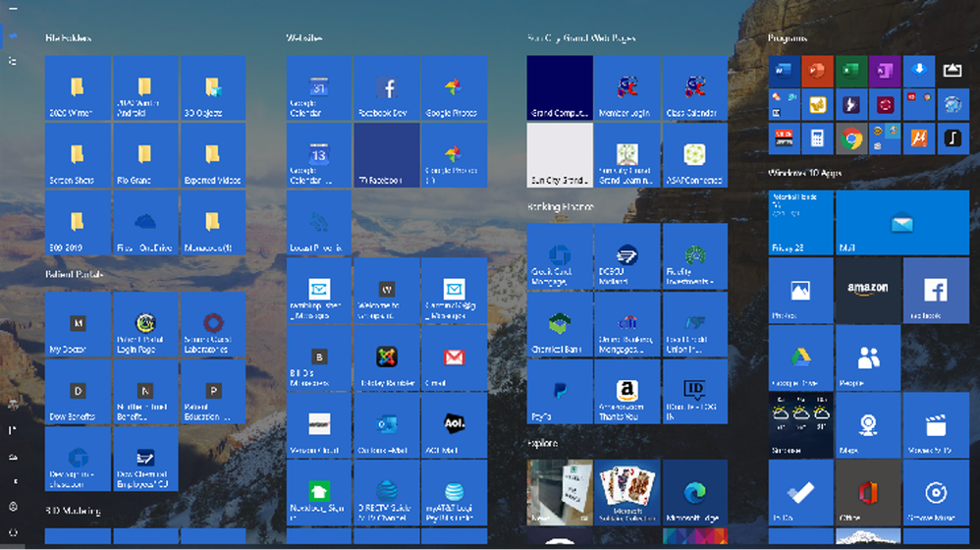Open the Google Chrome tile
This screenshot has height=550, width=980.
(851, 138)
